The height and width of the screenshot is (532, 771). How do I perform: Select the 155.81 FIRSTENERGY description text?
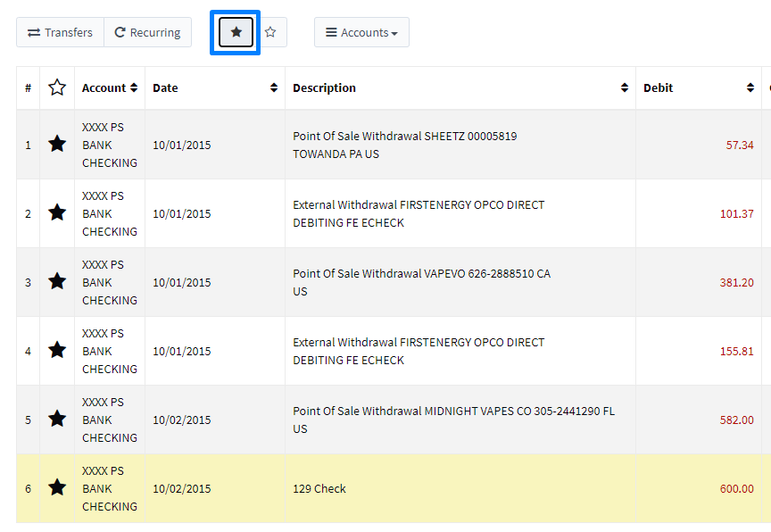pos(419,351)
